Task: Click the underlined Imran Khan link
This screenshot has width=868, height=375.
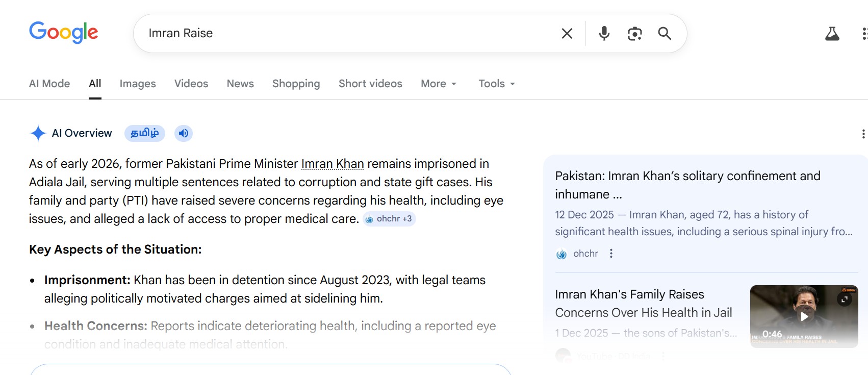Action: click(x=333, y=164)
